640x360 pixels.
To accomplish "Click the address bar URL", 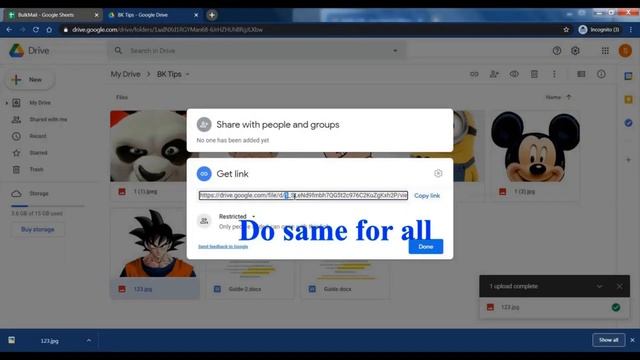I will coord(167,29).
